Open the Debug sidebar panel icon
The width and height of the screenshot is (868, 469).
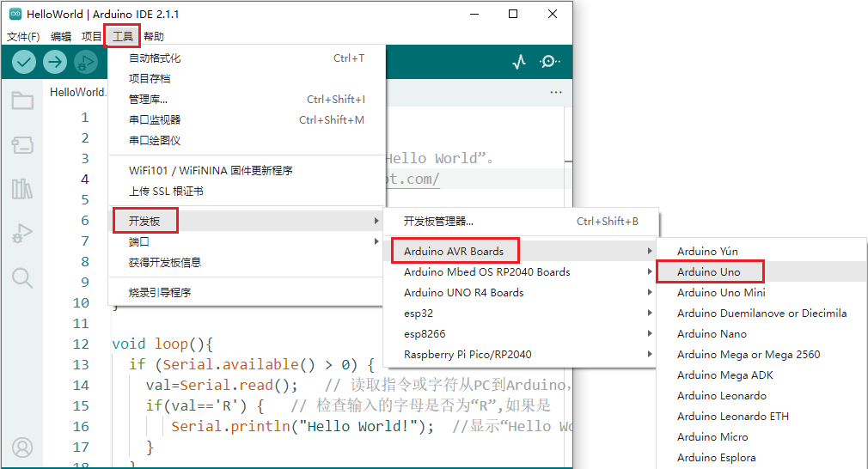pyautogui.click(x=22, y=234)
